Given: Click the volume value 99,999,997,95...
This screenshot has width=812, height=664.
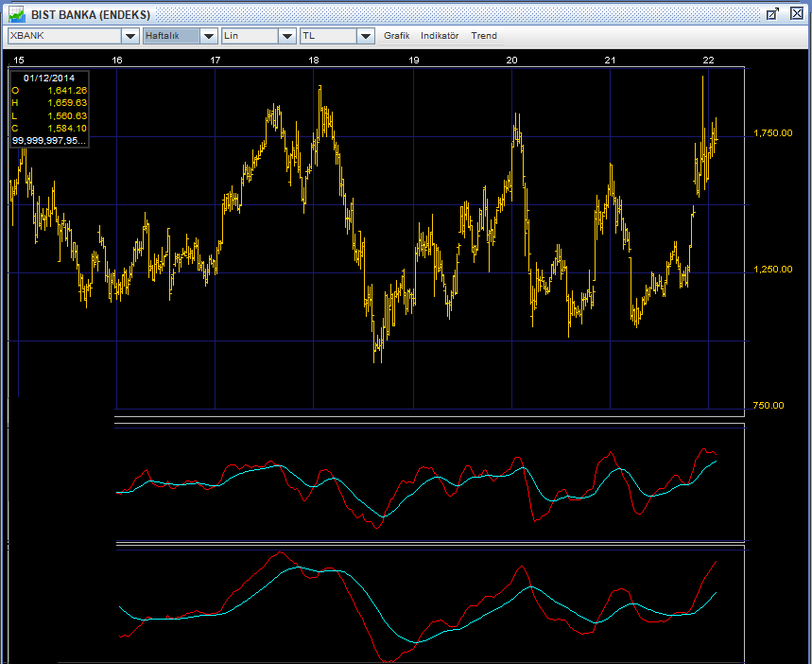Looking at the screenshot, I should click(49, 141).
